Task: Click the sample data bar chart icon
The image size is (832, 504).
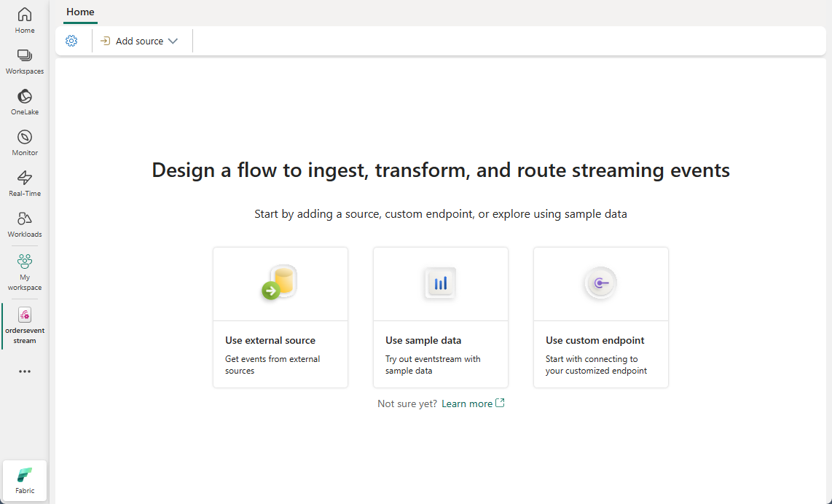Action: pos(441,283)
